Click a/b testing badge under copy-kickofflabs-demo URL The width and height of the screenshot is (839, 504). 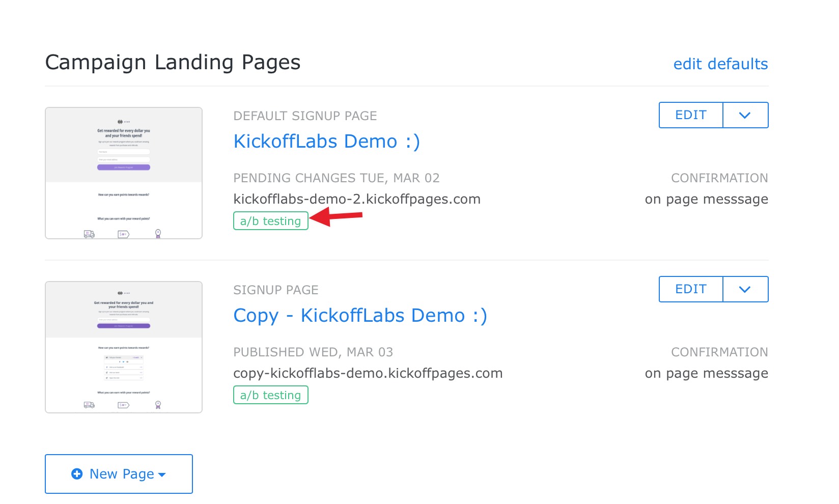[271, 395]
